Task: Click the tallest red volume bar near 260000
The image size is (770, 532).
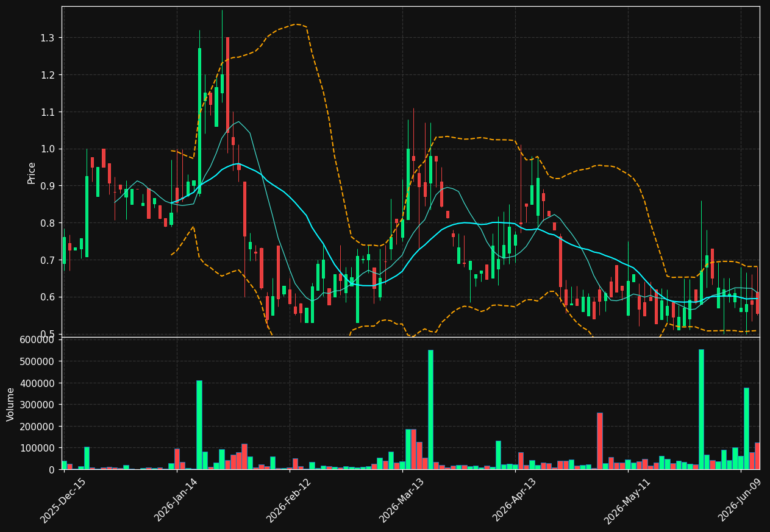Action: [x=600, y=441]
